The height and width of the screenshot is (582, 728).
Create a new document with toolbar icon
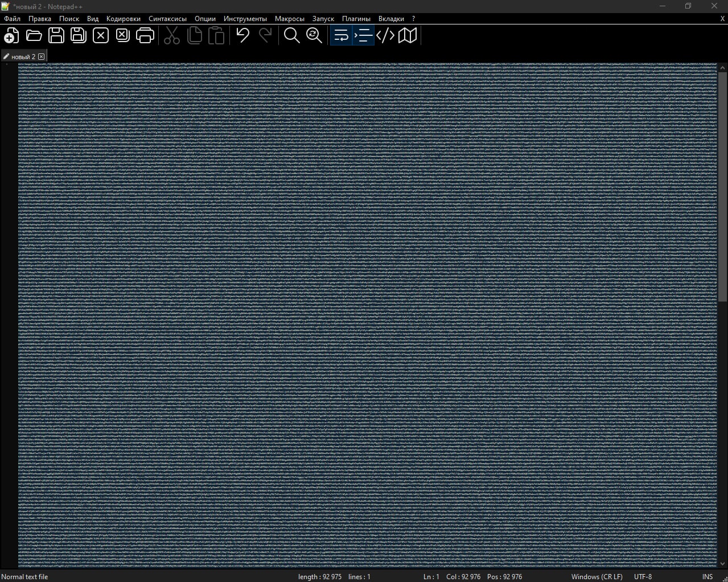point(11,36)
